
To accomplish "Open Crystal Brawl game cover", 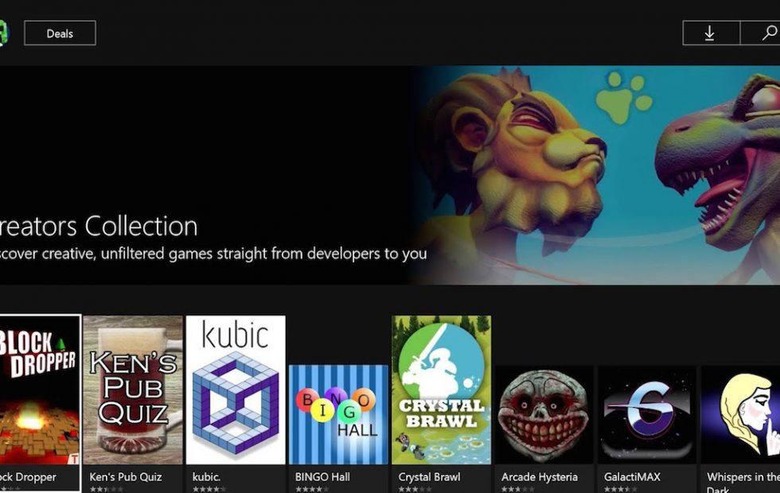I will 441,390.
